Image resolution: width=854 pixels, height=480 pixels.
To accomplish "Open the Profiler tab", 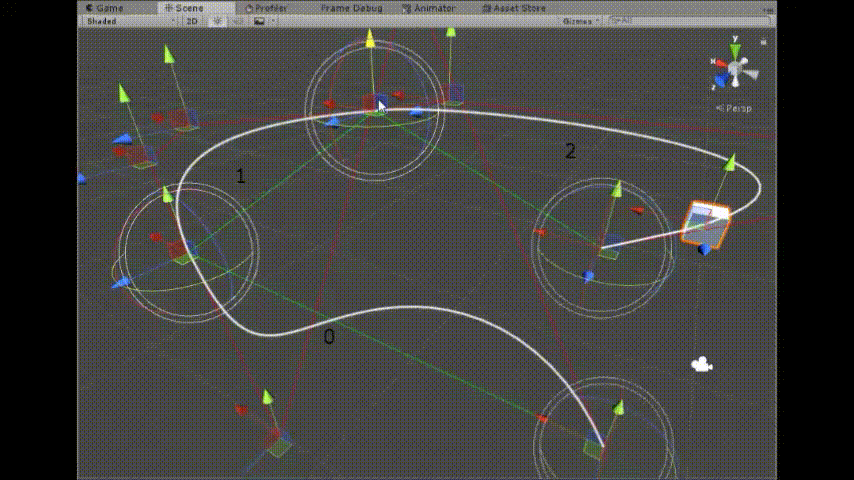I will coord(266,8).
